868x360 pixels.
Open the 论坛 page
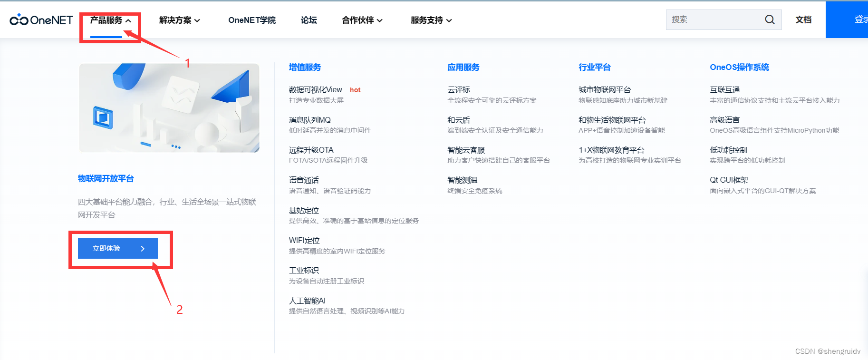coord(309,20)
